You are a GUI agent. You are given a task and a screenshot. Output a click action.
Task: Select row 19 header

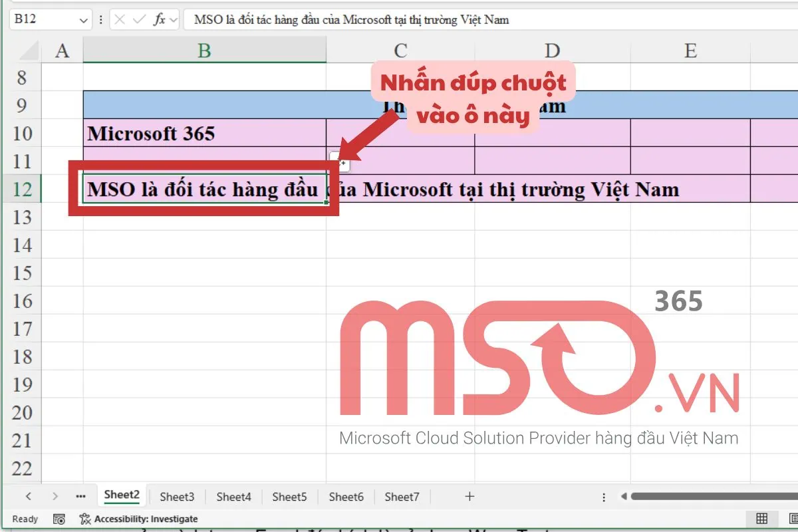click(23, 385)
